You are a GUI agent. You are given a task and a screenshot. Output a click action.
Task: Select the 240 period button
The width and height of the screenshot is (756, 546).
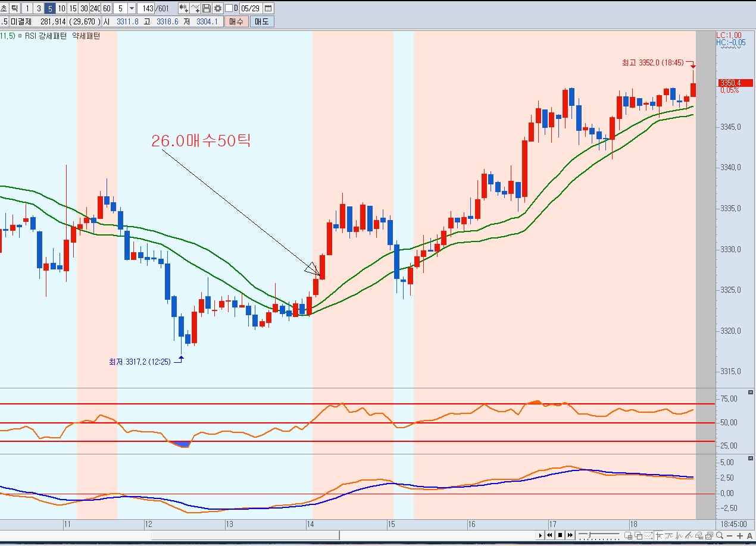click(95, 8)
